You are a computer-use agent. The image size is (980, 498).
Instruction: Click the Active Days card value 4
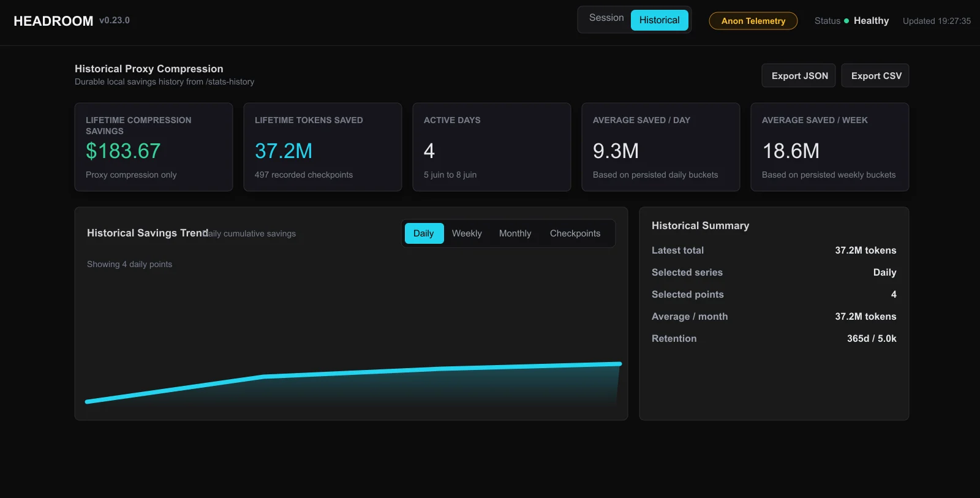tap(429, 151)
